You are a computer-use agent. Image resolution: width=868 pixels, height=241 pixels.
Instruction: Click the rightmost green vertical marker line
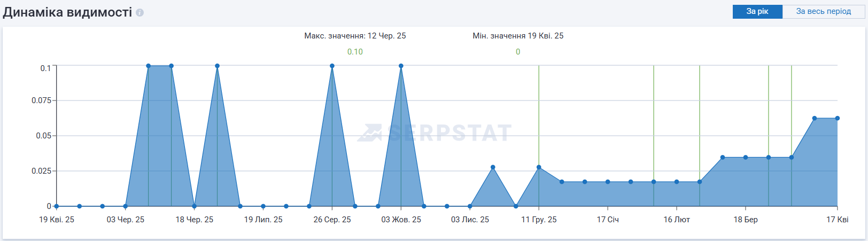(792, 107)
